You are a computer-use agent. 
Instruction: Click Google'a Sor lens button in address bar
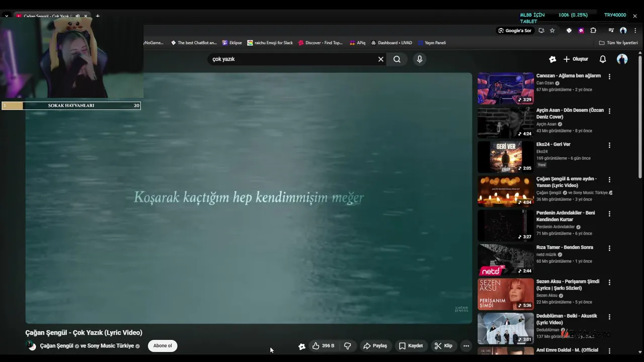click(x=515, y=31)
